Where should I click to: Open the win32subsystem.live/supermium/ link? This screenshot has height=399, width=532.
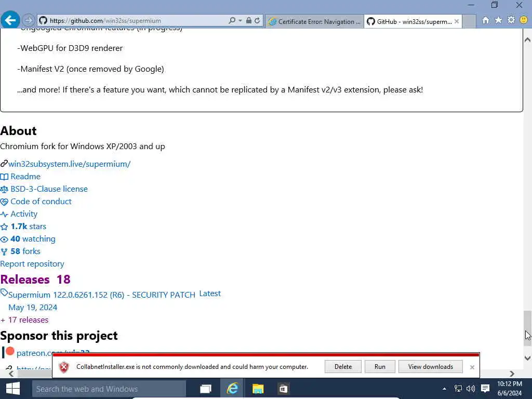pyautogui.click(x=69, y=164)
